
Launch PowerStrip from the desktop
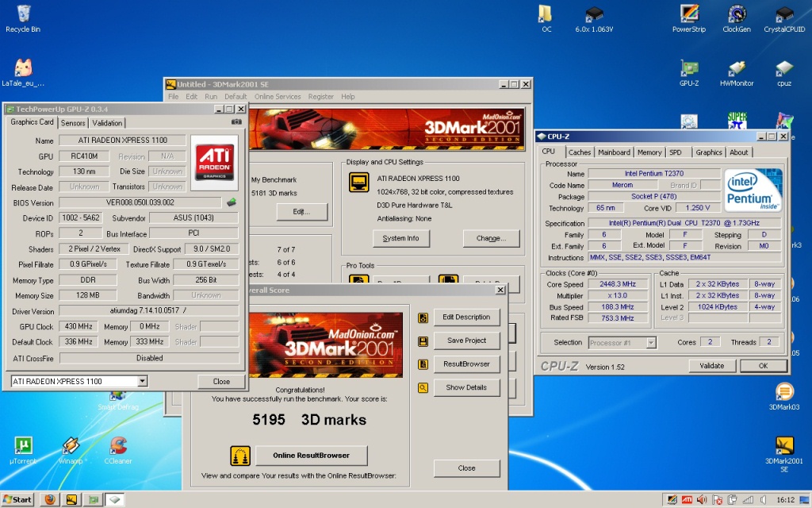pos(689,19)
